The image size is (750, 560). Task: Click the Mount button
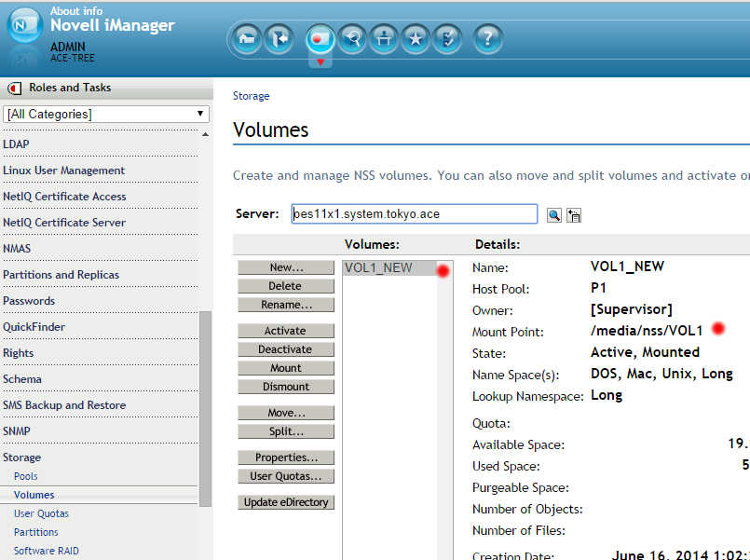coord(286,368)
